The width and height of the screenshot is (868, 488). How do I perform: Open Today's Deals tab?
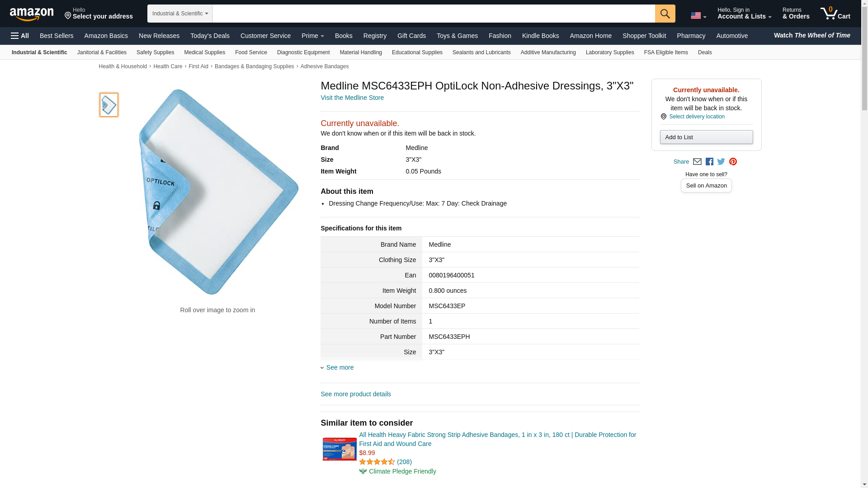pos(210,36)
